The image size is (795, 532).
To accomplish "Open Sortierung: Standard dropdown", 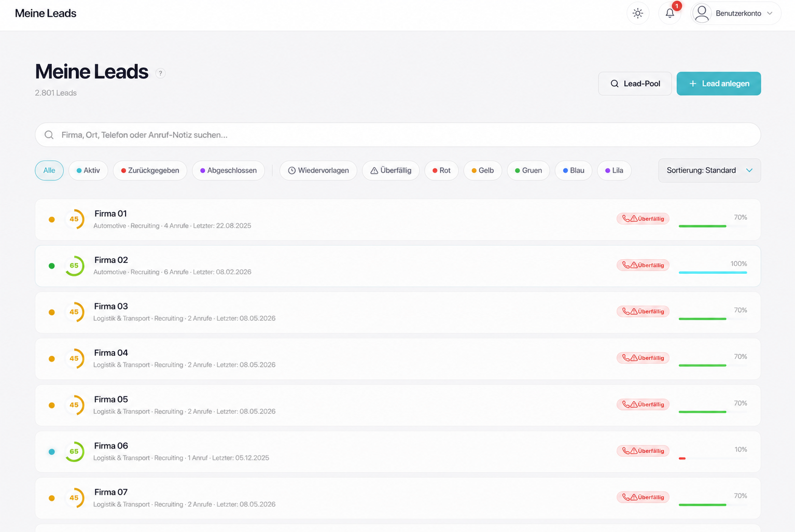I will pos(709,171).
